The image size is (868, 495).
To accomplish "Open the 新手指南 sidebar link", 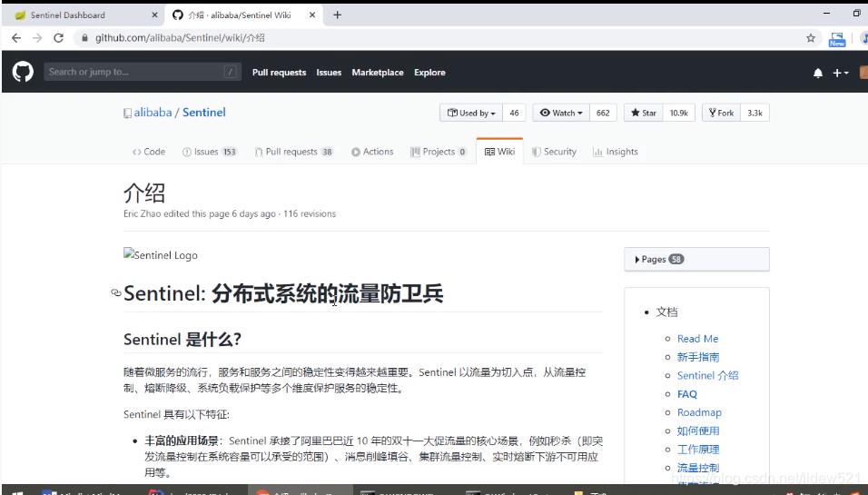I will pos(698,357).
